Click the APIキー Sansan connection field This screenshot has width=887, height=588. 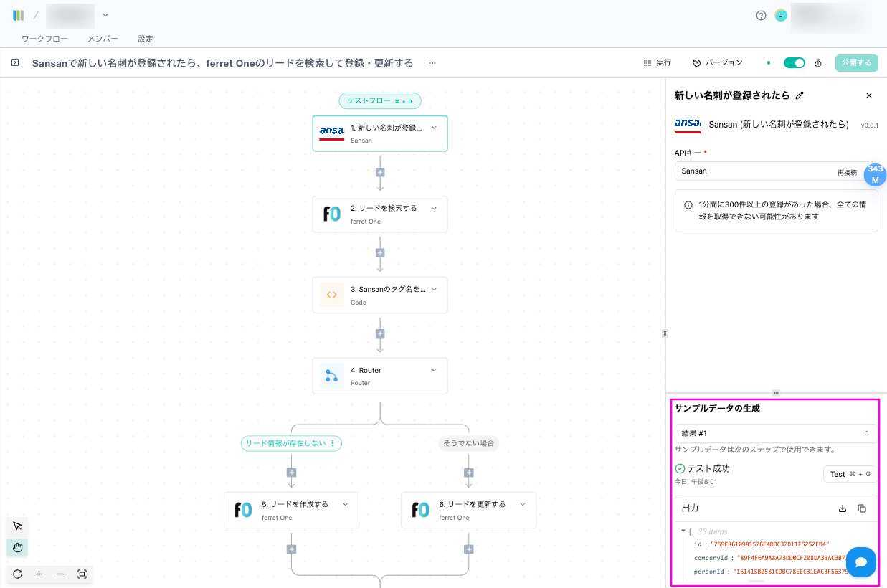point(753,171)
